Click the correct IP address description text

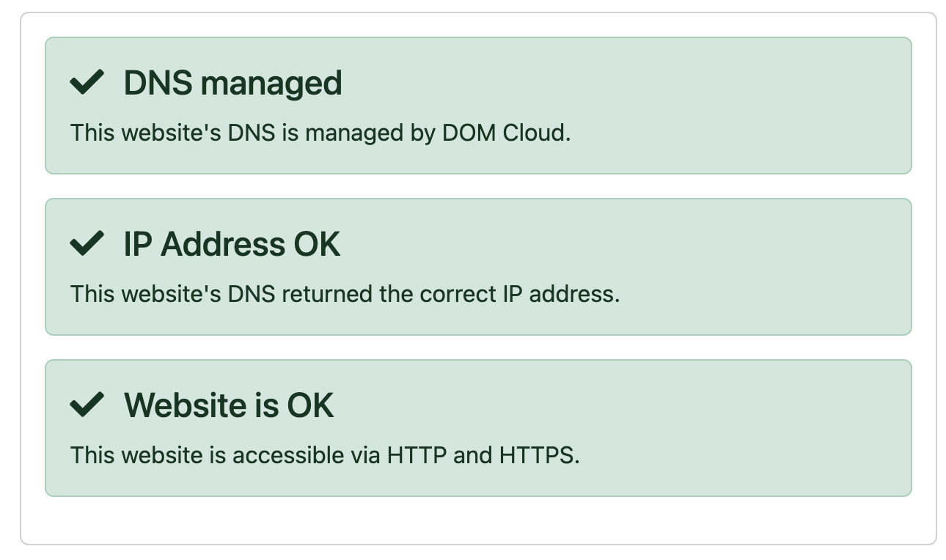pyautogui.click(x=345, y=294)
